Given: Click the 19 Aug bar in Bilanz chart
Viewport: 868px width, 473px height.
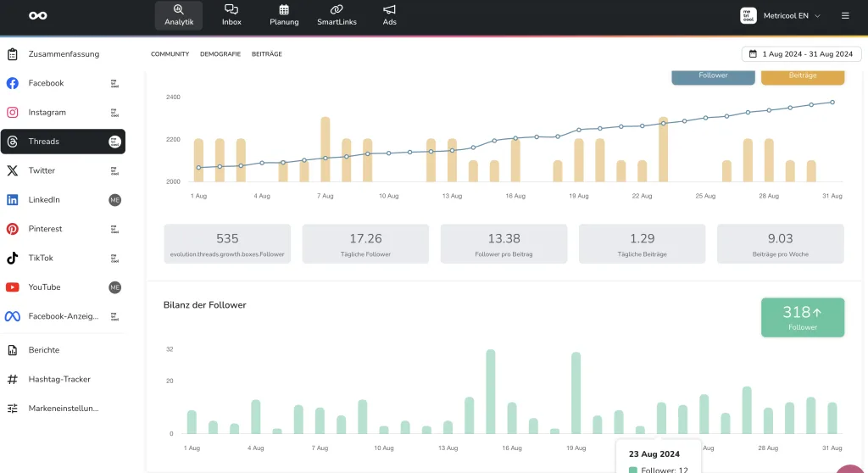Looking at the screenshot, I should click(576, 393).
